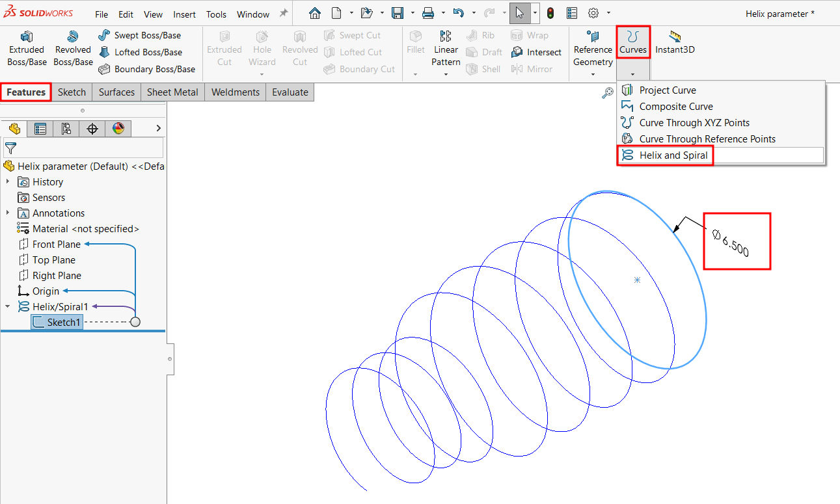Open the FeatureManager design tree tab

pyautogui.click(x=14, y=129)
